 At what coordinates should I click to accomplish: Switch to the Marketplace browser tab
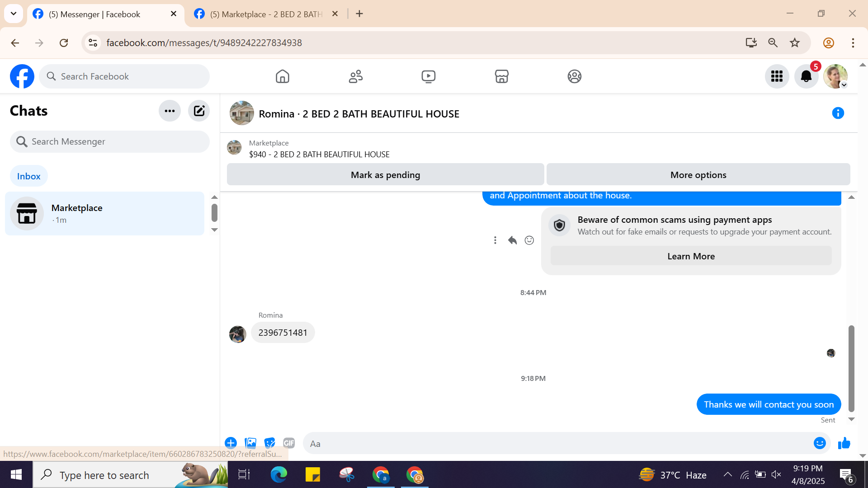click(266, 14)
